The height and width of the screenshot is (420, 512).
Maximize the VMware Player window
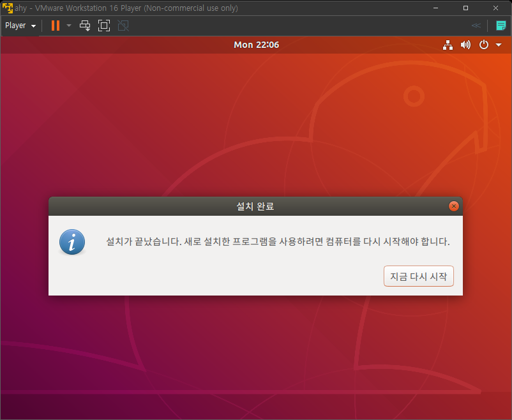click(x=465, y=8)
